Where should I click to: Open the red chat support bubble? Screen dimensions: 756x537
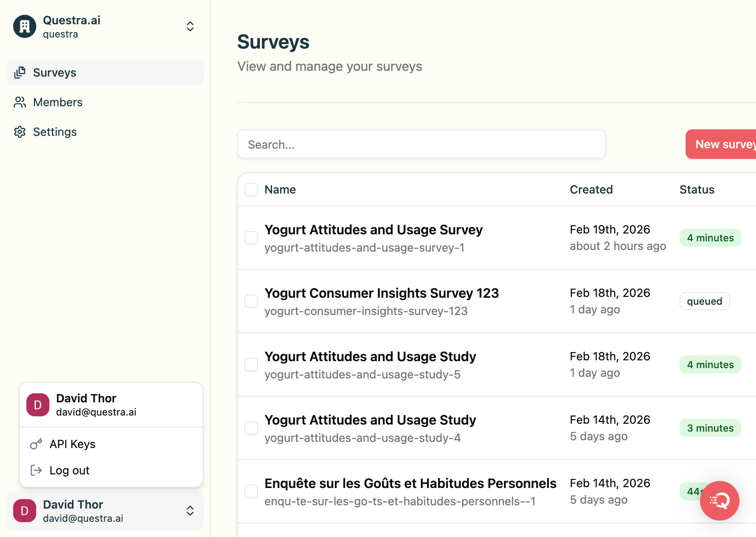pyautogui.click(x=720, y=501)
